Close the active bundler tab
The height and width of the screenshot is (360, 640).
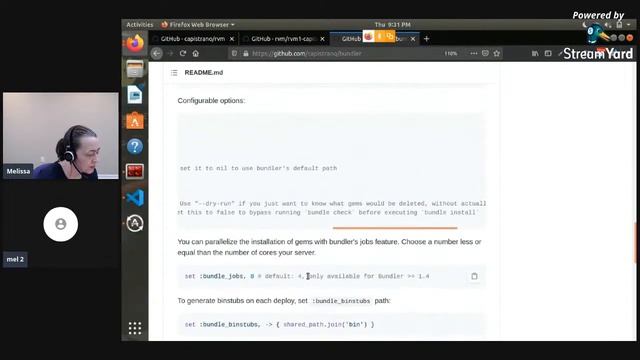pyautogui.click(x=413, y=39)
